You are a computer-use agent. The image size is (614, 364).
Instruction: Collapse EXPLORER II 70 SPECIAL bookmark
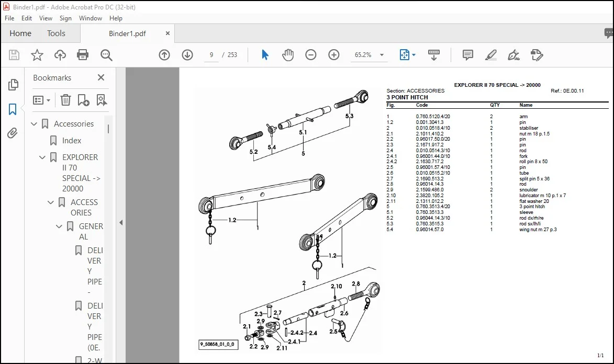point(42,157)
